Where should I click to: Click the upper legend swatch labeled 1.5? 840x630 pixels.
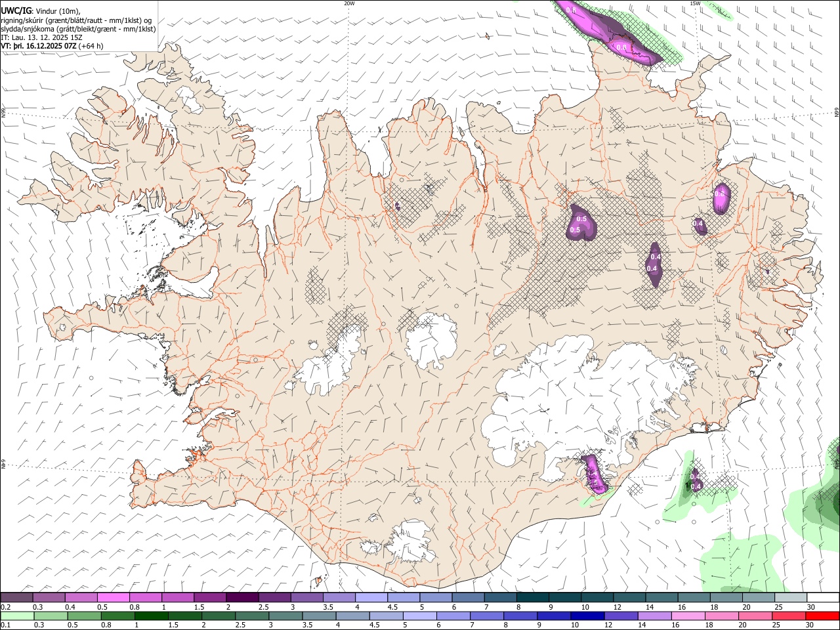(209, 597)
